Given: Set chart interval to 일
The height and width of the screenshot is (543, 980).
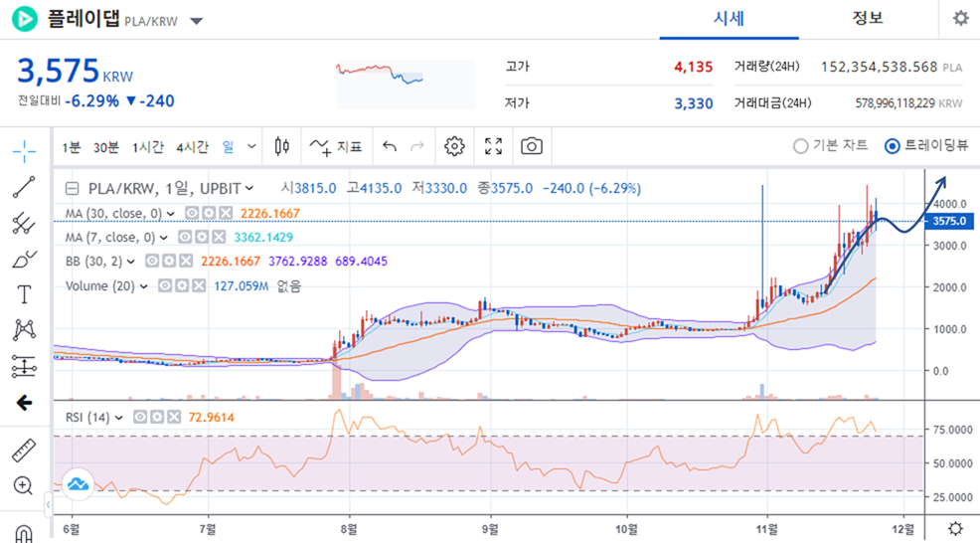Looking at the screenshot, I should pyautogui.click(x=228, y=147).
